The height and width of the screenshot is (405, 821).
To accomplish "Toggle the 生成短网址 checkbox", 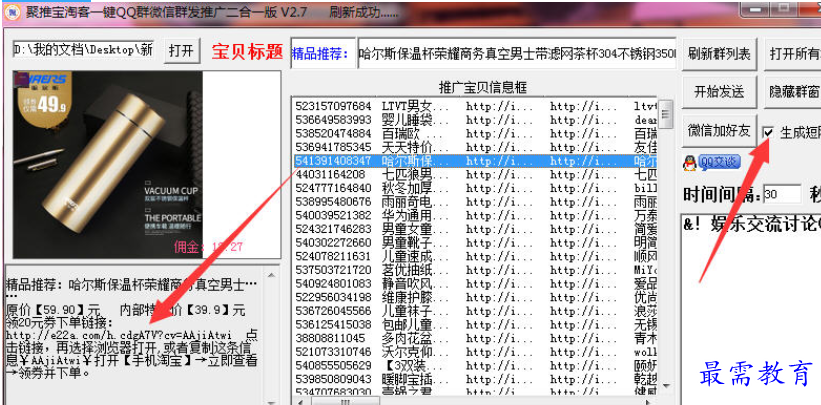I will tap(768, 132).
